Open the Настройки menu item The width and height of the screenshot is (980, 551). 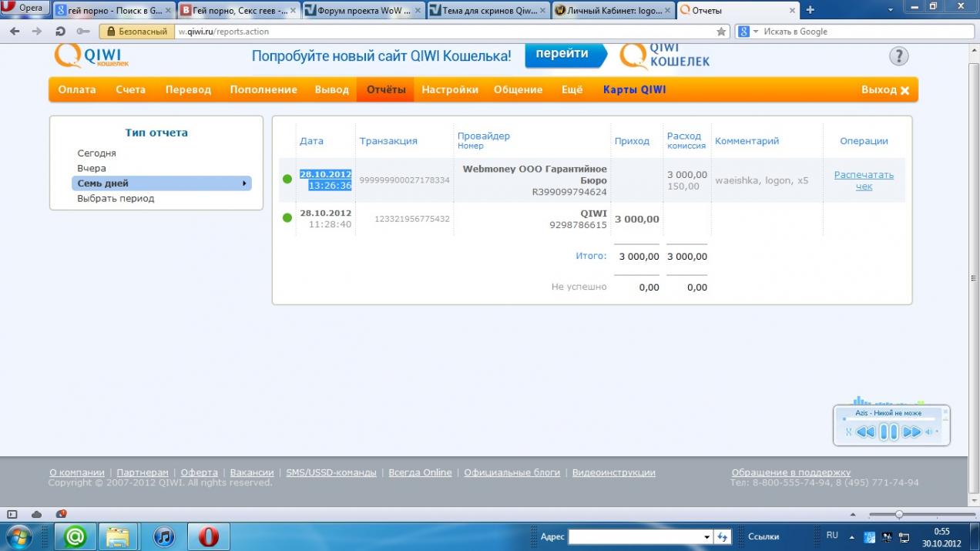[450, 89]
